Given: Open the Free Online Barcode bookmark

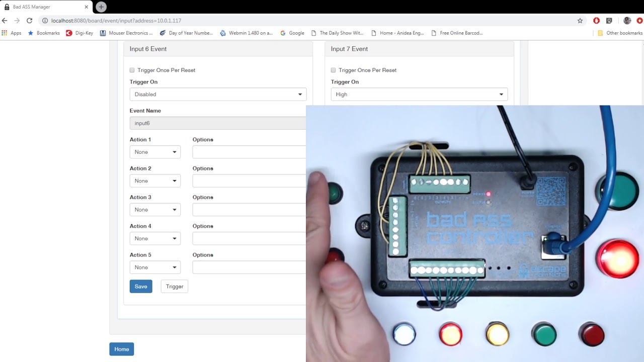Looking at the screenshot, I should (x=457, y=33).
